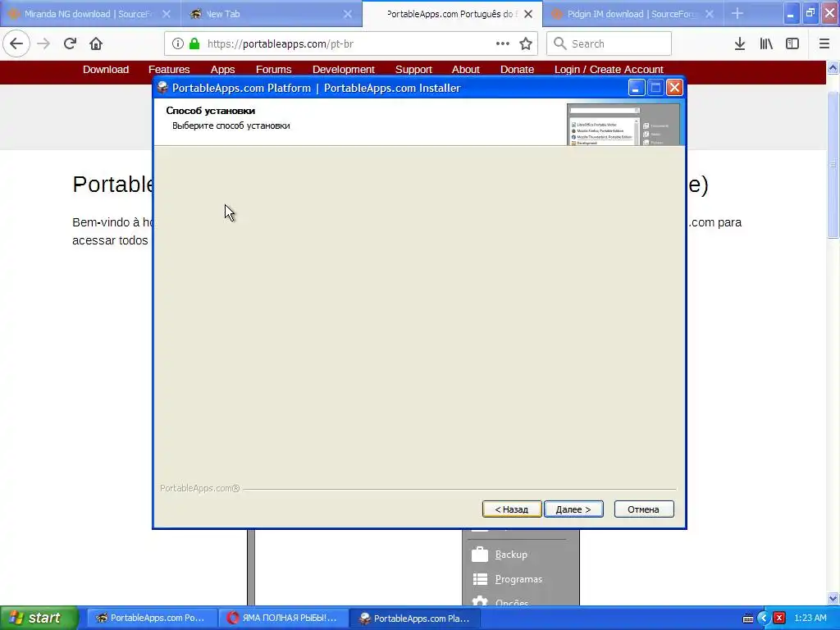The height and width of the screenshot is (630, 840).
Task: Open the Apps site menu
Action: [222, 69]
